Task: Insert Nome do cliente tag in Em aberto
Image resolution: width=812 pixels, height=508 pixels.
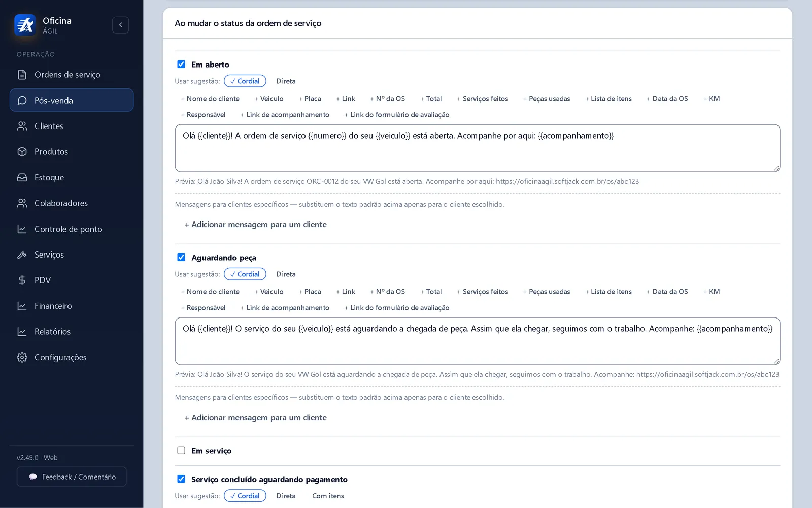Action: coord(210,99)
